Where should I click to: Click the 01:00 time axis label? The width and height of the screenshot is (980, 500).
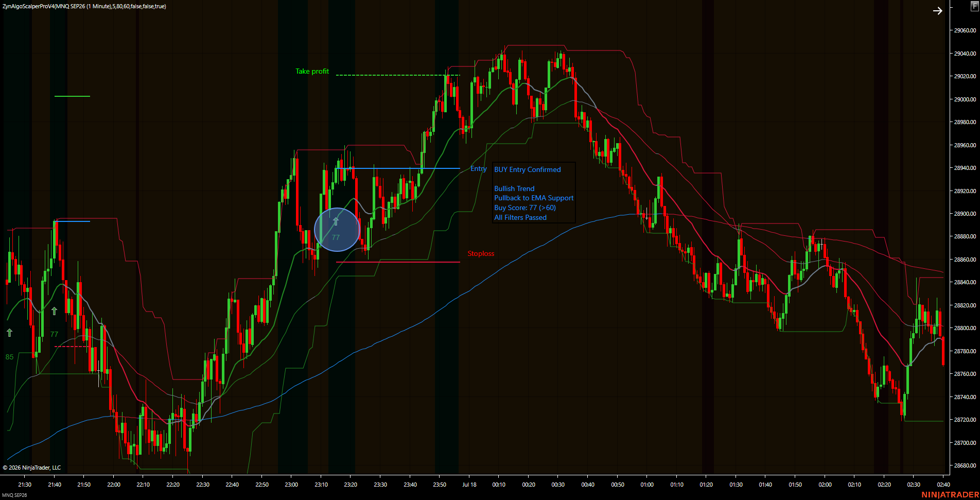coord(647,485)
